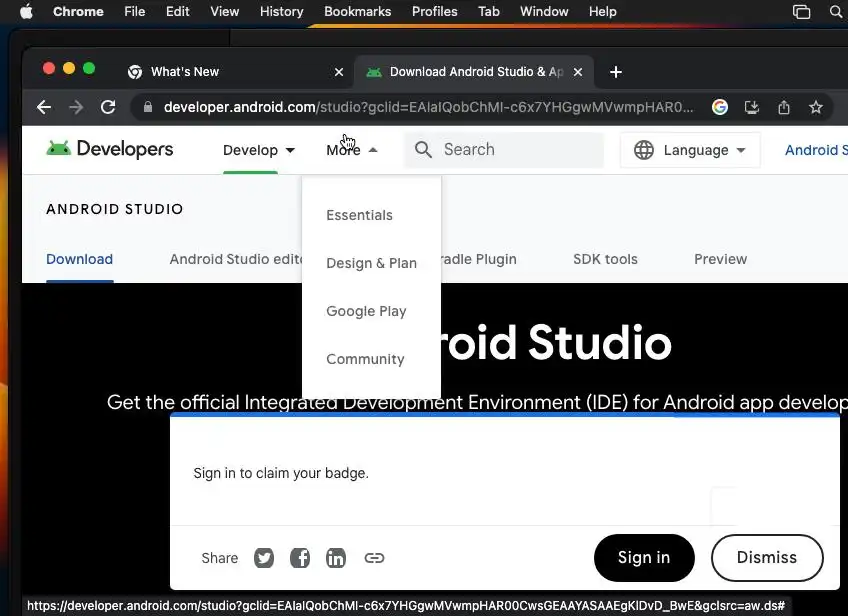
Task: Select Essentials from the More menu
Action: point(359,215)
